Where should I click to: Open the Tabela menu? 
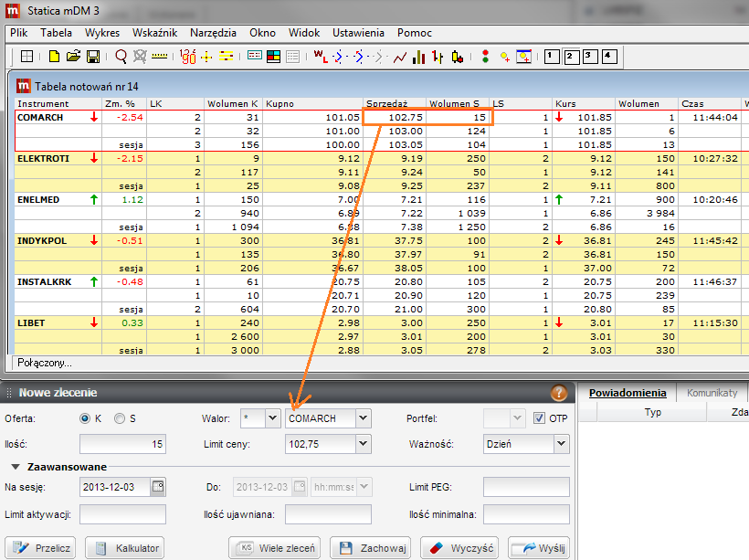point(56,33)
